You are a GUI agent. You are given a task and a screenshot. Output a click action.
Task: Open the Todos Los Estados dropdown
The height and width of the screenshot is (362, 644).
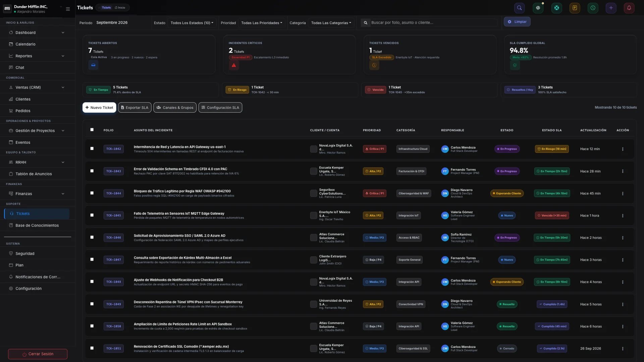(x=192, y=23)
